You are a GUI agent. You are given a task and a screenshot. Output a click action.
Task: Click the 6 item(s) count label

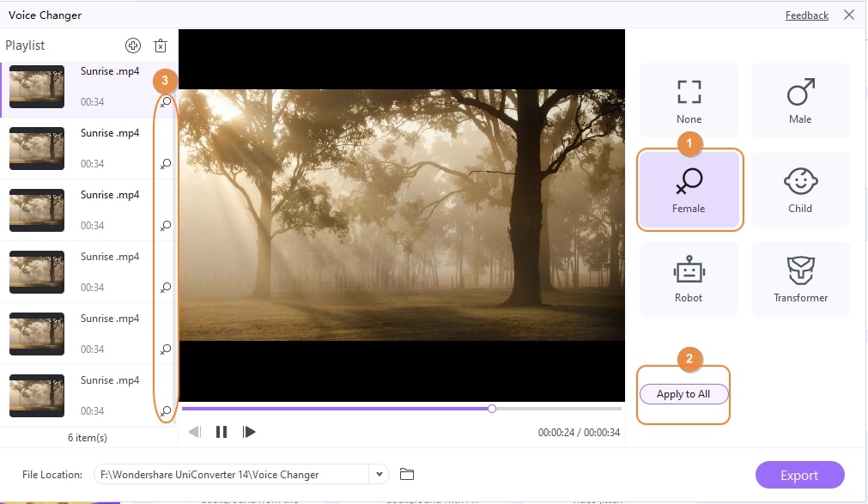(x=88, y=438)
